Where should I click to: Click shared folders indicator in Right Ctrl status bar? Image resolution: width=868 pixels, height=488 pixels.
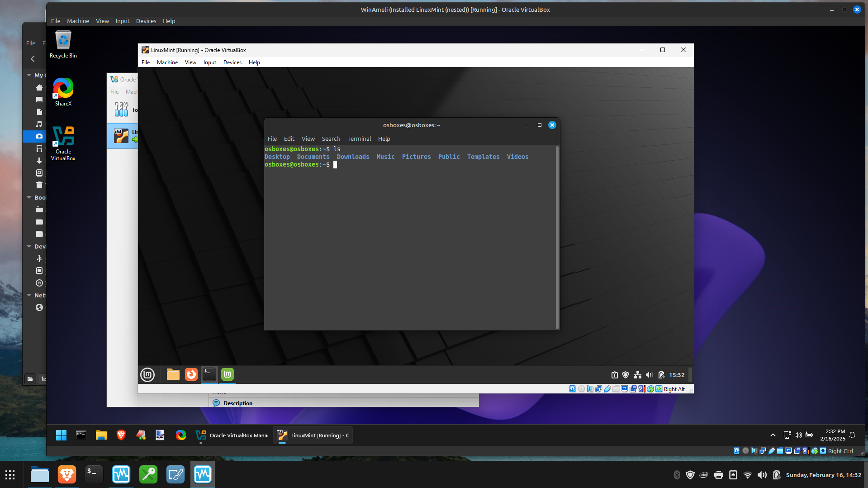pos(780,451)
